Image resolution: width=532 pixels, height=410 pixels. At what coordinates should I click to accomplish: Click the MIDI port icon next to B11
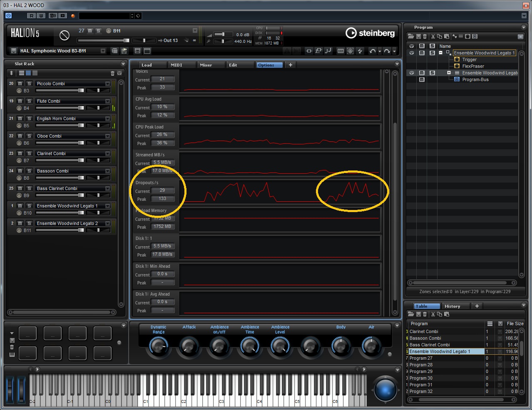point(109,31)
